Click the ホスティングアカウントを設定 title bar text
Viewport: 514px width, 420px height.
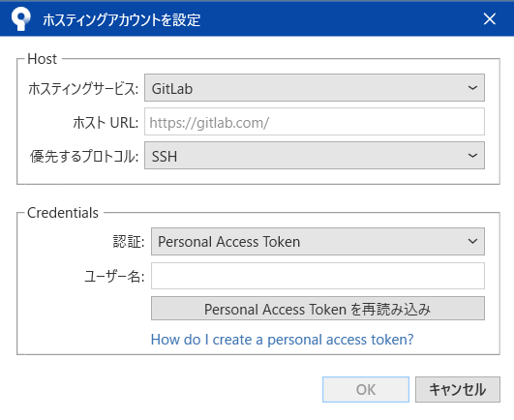click(x=122, y=20)
